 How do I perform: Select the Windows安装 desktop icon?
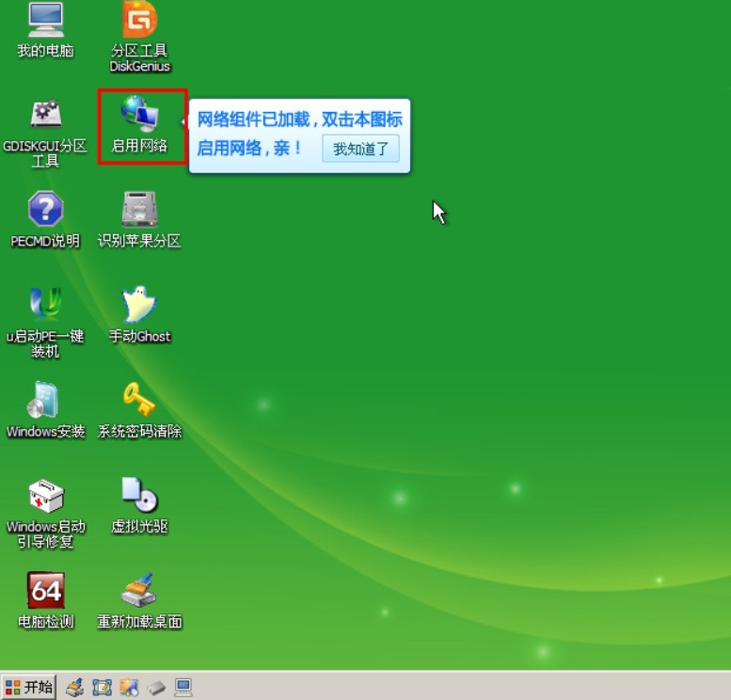click(45, 400)
